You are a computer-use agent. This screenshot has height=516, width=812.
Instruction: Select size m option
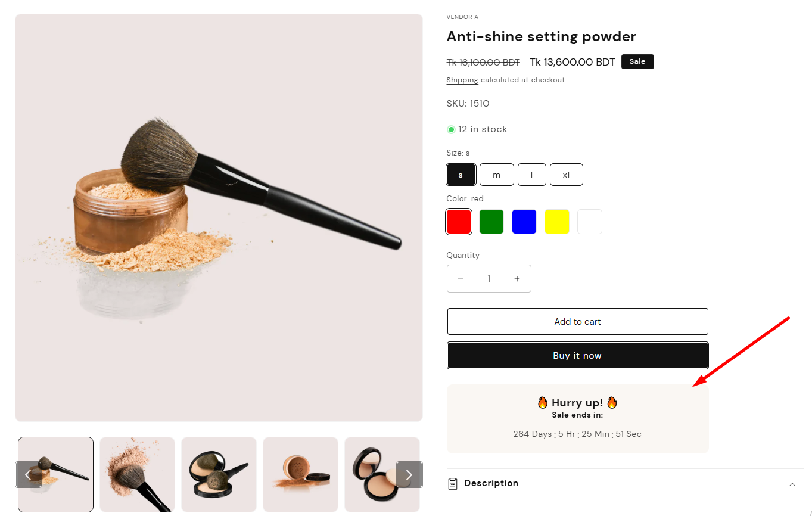[x=497, y=175]
